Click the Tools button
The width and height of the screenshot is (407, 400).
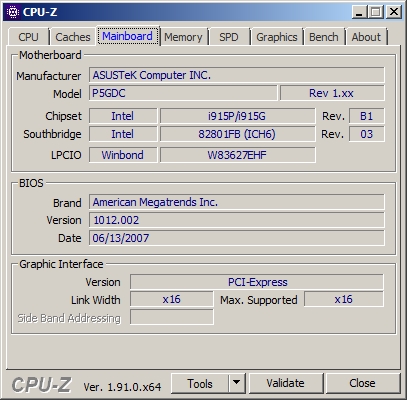[200, 384]
